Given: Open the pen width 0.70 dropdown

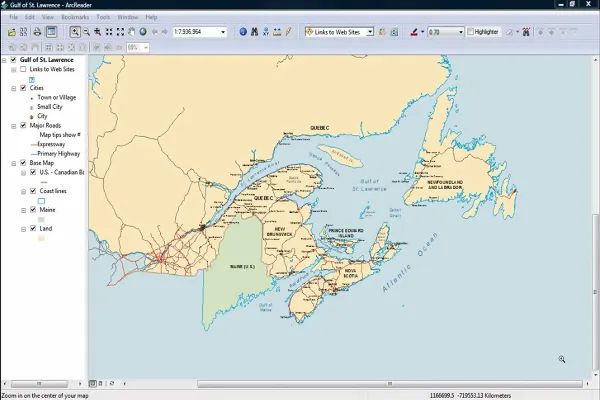Looking at the screenshot, I should point(461,32).
